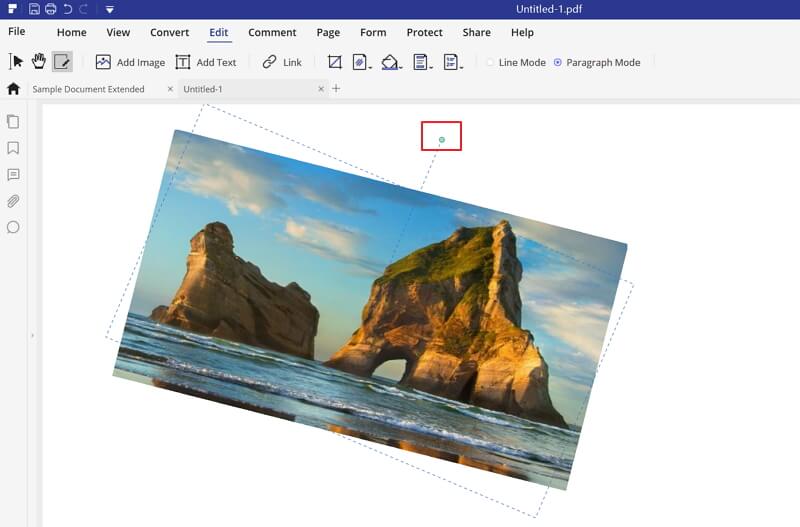Go to the Page tab
This screenshot has height=527, width=800.
(x=328, y=32)
